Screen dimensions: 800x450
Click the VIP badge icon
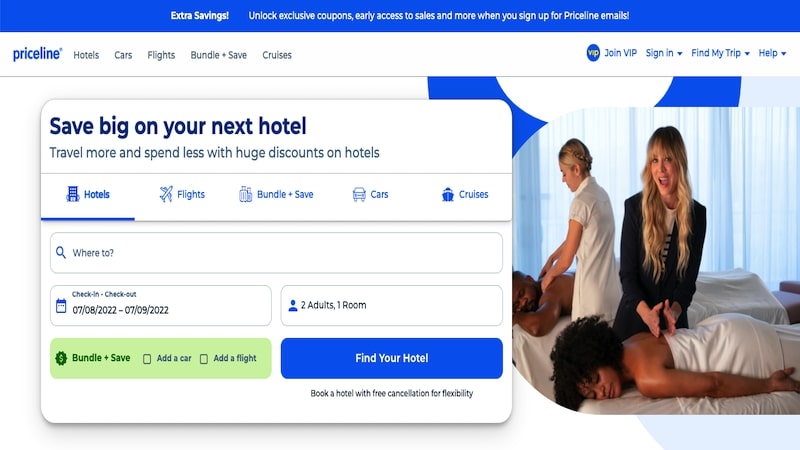[x=593, y=53]
